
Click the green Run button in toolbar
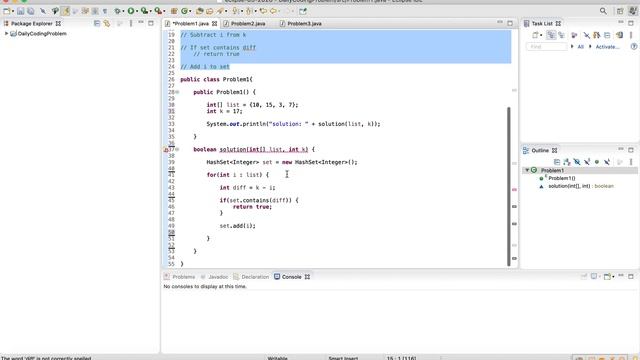click(131, 11)
